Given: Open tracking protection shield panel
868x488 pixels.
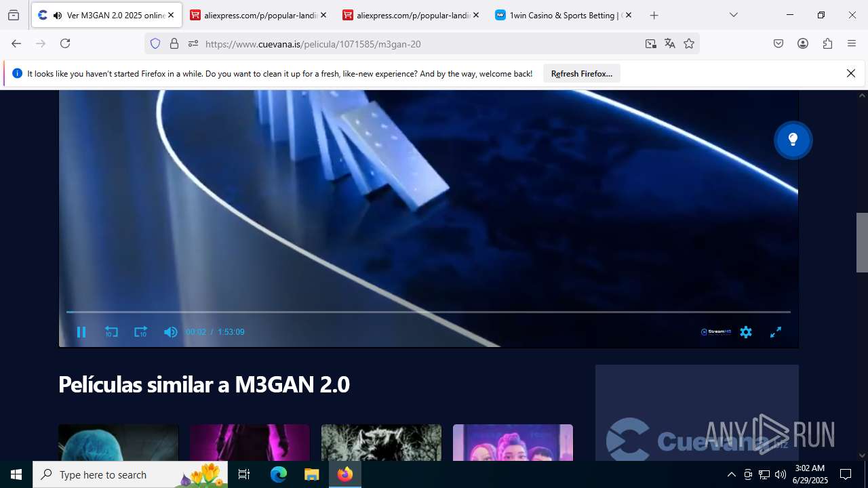Looking at the screenshot, I should [x=155, y=43].
